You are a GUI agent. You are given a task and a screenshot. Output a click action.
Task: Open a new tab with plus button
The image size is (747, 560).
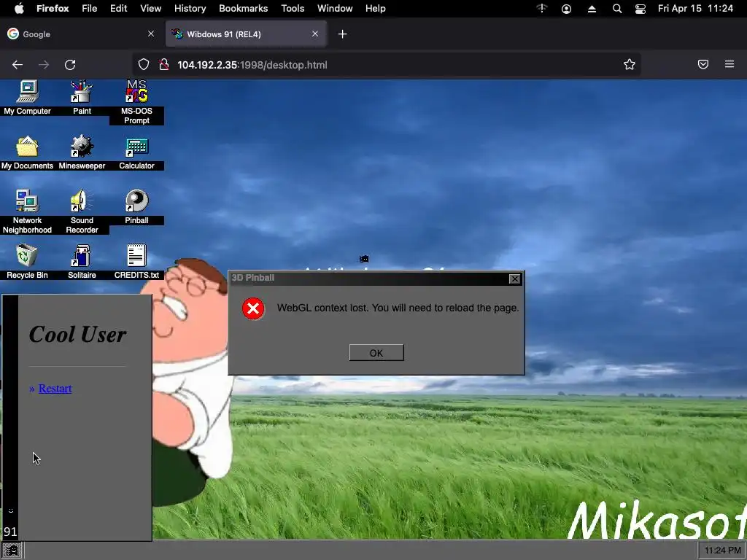click(x=343, y=34)
